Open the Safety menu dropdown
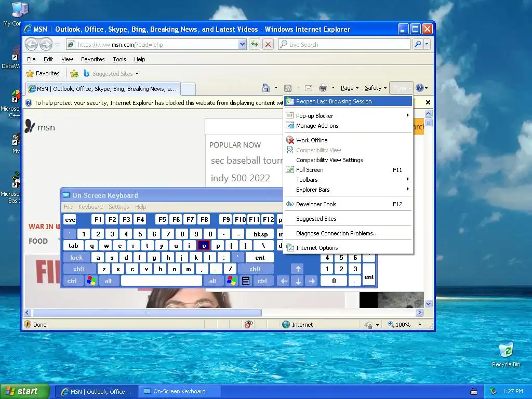Screen dimensions: 532x399 coord(376,88)
